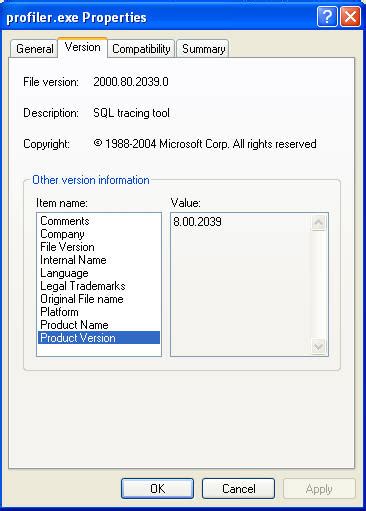Click the Value box scroll down arrow

coord(318,346)
